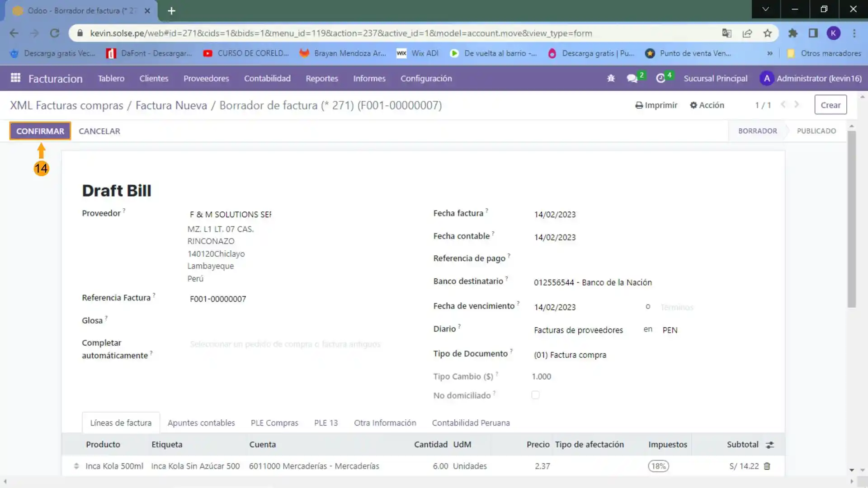The image size is (868, 488).
Task: Reload the page with refresh icon
Action: click(x=55, y=33)
